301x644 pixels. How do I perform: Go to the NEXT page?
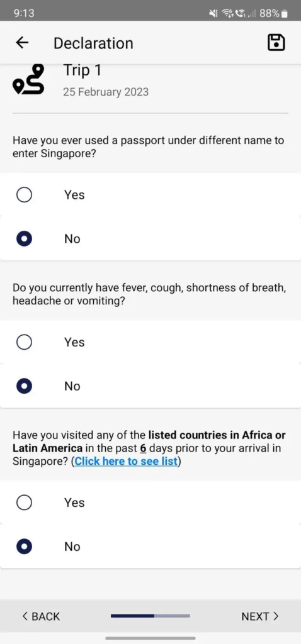pos(260,616)
